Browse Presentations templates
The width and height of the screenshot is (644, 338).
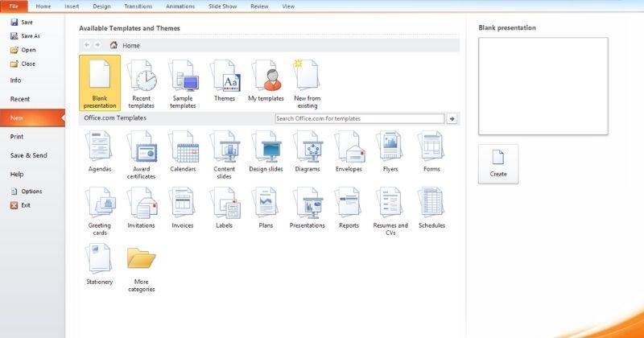click(x=308, y=208)
